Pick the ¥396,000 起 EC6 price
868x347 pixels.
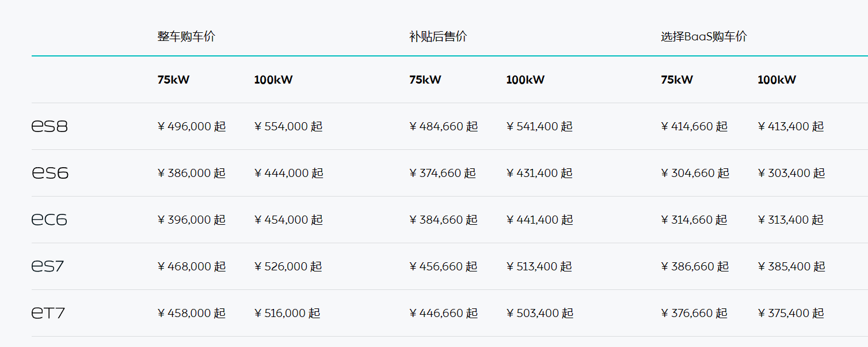192,220
